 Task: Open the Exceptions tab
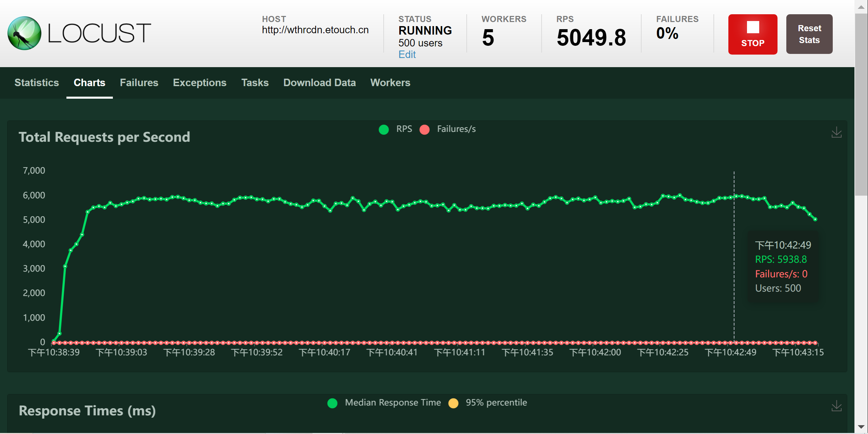pyautogui.click(x=200, y=83)
